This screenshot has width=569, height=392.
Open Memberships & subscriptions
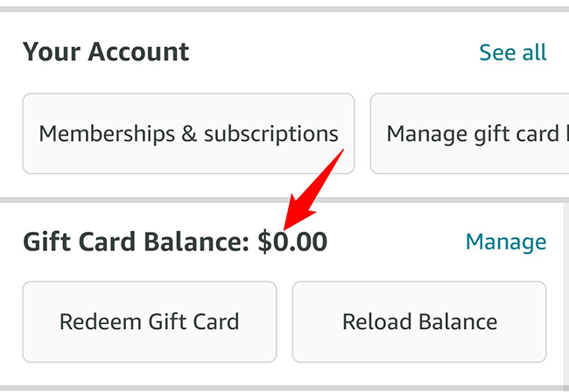(188, 134)
